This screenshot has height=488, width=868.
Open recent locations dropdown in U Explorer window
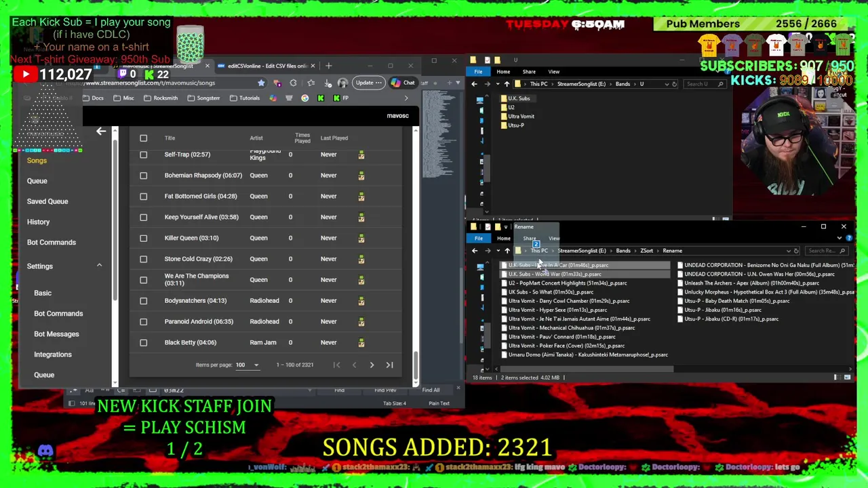[x=497, y=84]
